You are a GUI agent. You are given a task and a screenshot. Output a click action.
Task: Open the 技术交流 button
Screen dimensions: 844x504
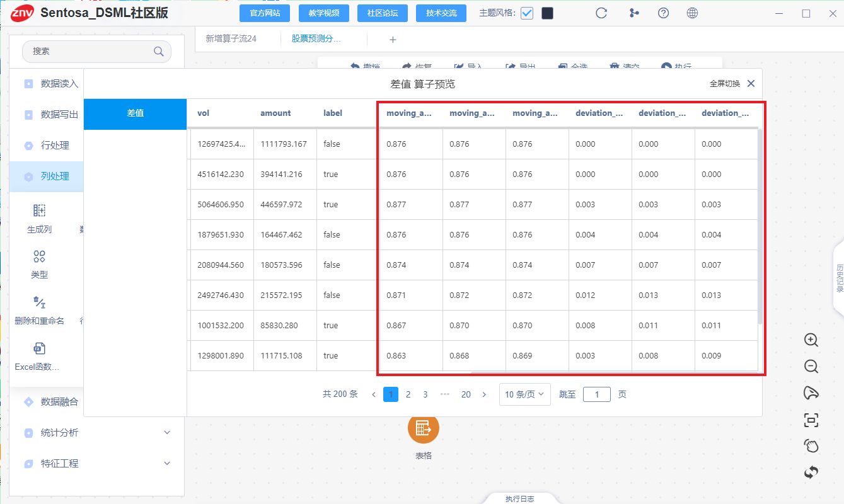[x=441, y=13]
